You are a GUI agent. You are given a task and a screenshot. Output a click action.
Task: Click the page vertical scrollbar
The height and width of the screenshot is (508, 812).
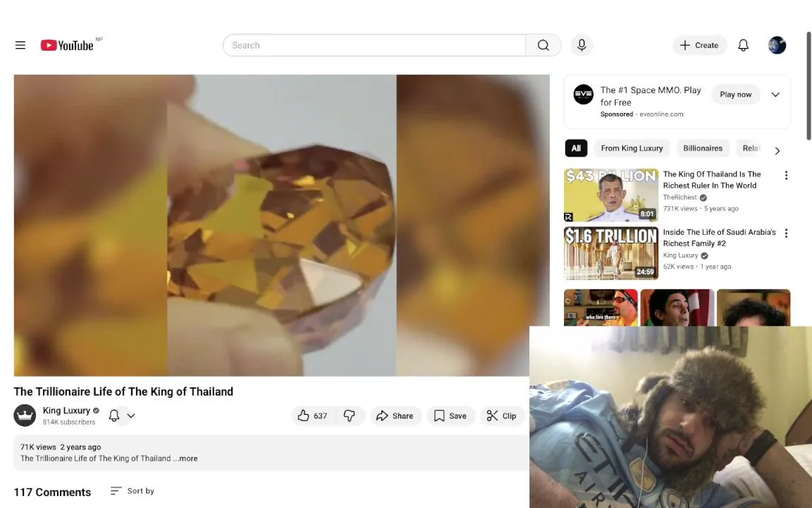pyautogui.click(x=808, y=85)
